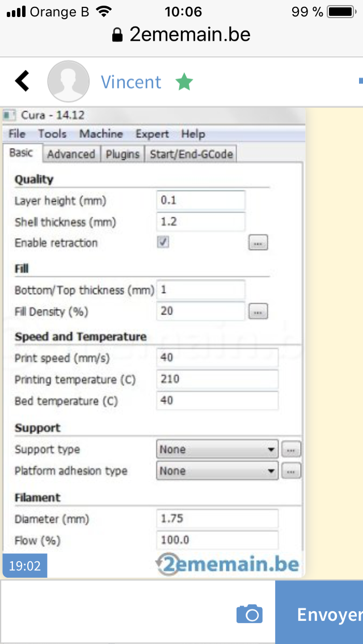Tap the Vincent username link

131,82
